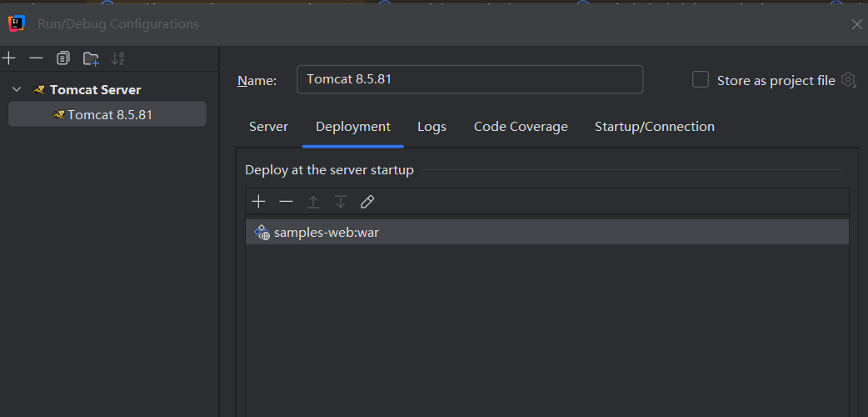Select Tomcat 8.5.81 configuration entry
This screenshot has height=417, width=868.
(107, 114)
